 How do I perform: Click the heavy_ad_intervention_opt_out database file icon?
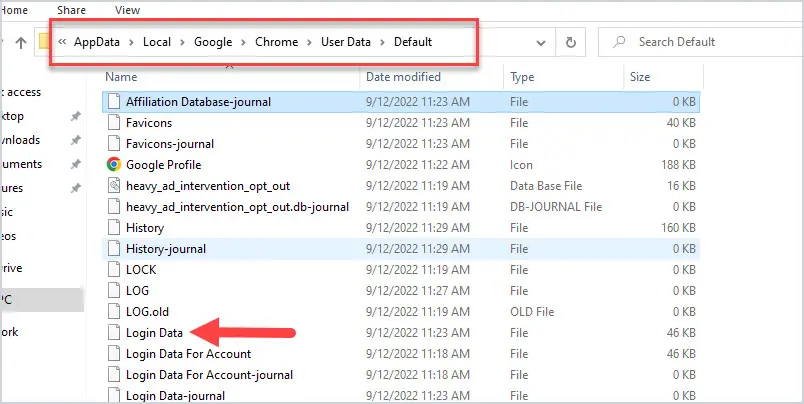pyautogui.click(x=114, y=186)
